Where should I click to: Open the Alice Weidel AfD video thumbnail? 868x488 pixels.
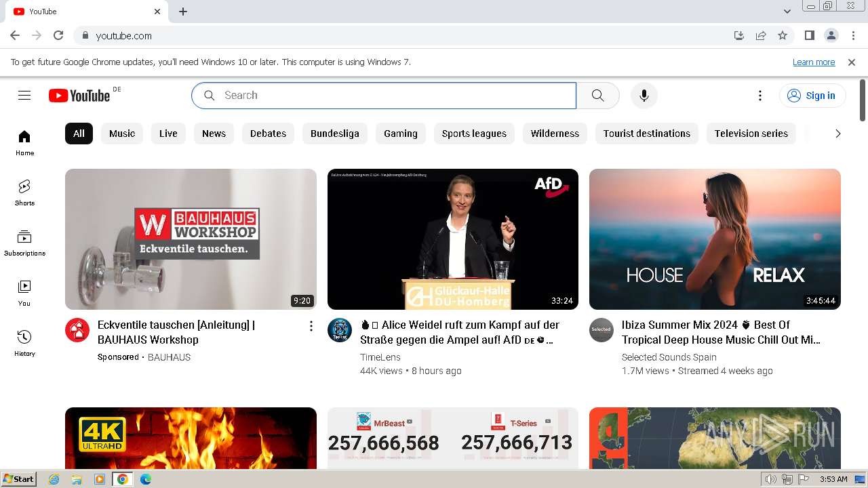(453, 239)
